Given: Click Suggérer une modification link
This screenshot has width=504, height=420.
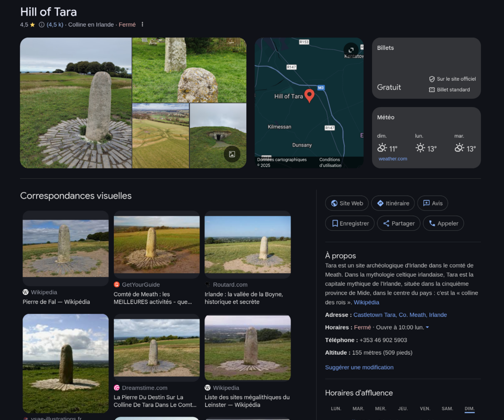Looking at the screenshot, I should [359, 367].
